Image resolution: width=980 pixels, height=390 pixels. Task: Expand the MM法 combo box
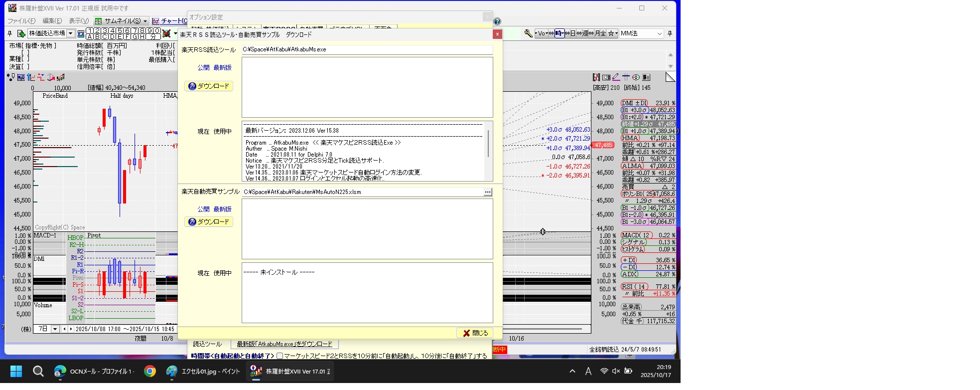pos(659,33)
